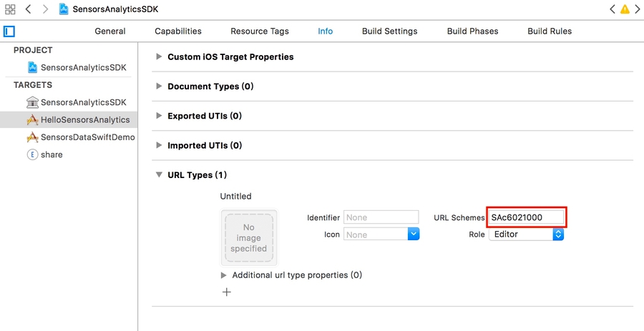Select the SensorsDataSwiftDemo target
This screenshot has width=644, height=331.
coord(87,137)
